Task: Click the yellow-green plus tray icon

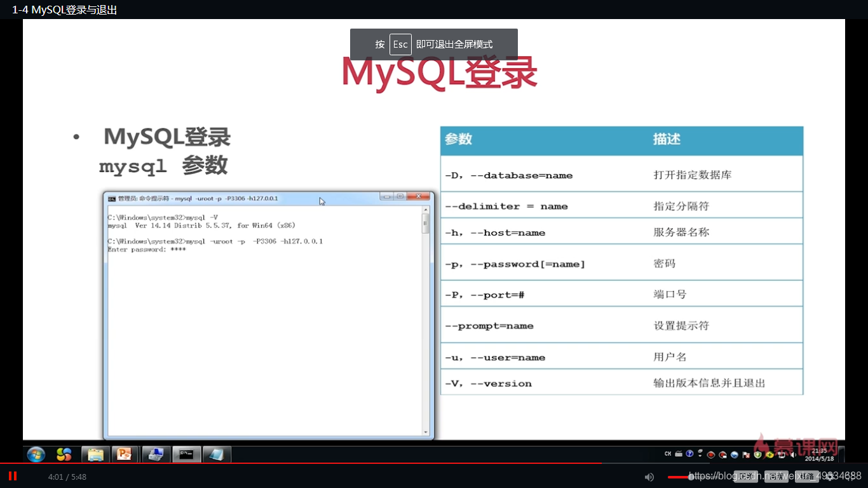Action: [x=769, y=455]
